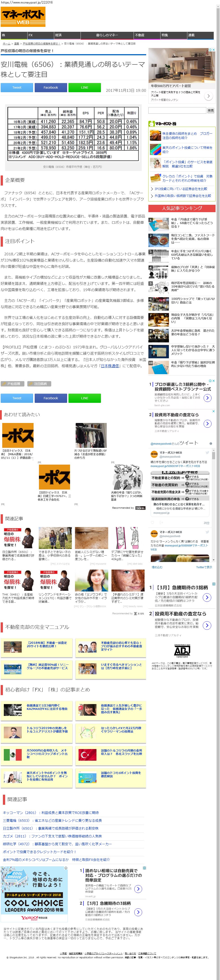Click the bottom Tweet share button
This screenshot has width=220, height=980.
tap(17, 398)
